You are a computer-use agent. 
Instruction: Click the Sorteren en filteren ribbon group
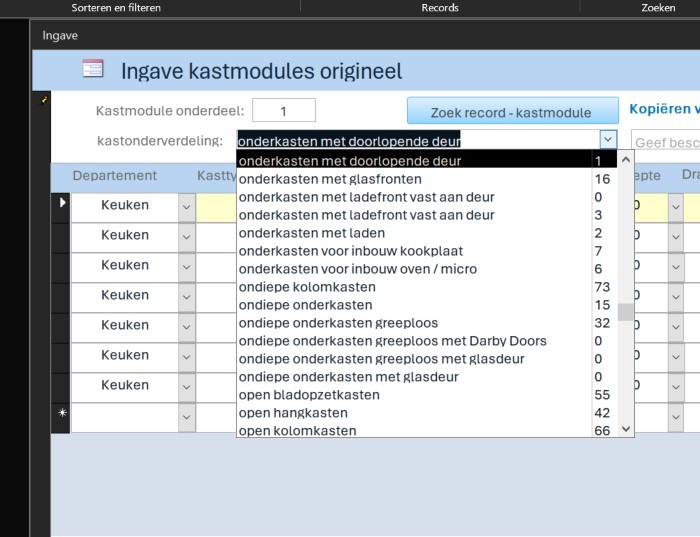pyautogui.click(x=116, y=8)
